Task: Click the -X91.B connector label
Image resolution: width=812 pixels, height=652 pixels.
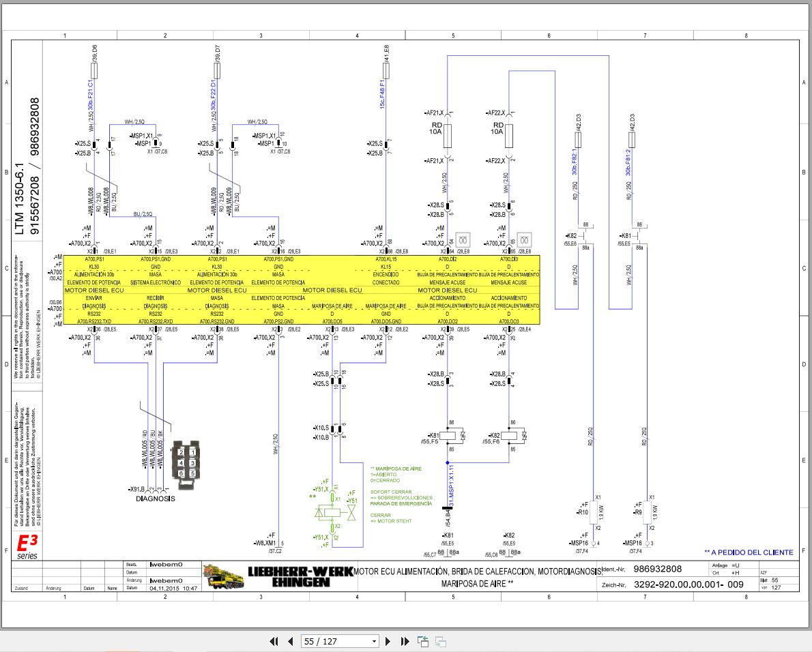Action: click(136, 489)
